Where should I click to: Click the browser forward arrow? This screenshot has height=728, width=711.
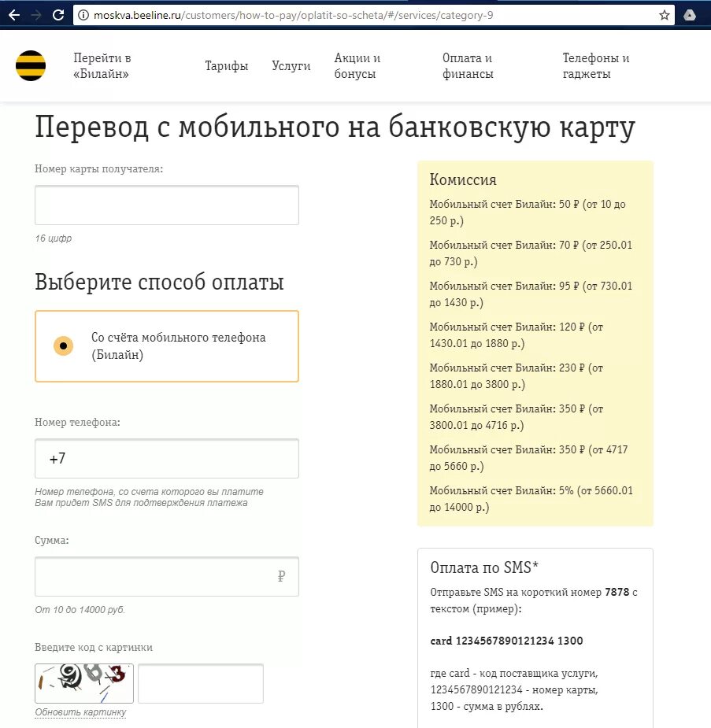tap(35, 15)
